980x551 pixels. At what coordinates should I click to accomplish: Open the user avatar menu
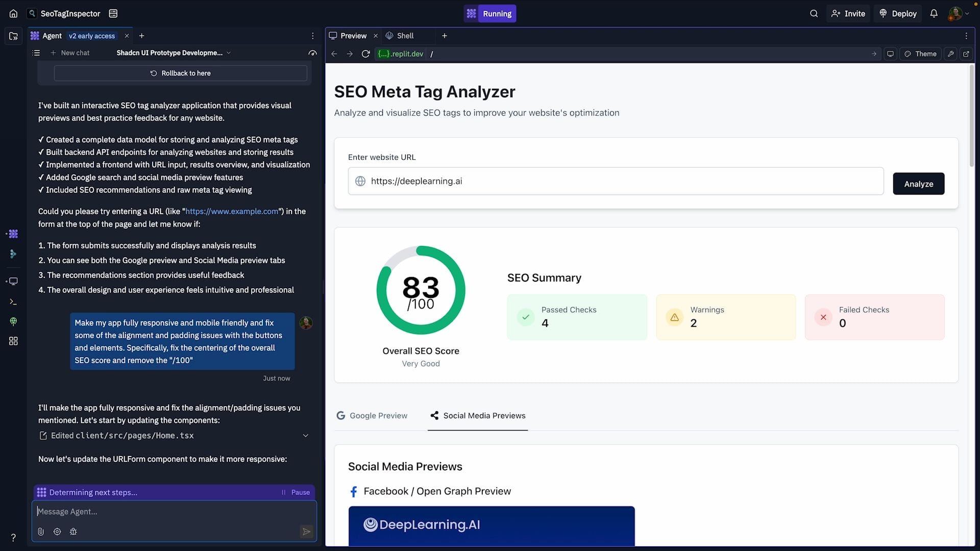pos(958,14)
